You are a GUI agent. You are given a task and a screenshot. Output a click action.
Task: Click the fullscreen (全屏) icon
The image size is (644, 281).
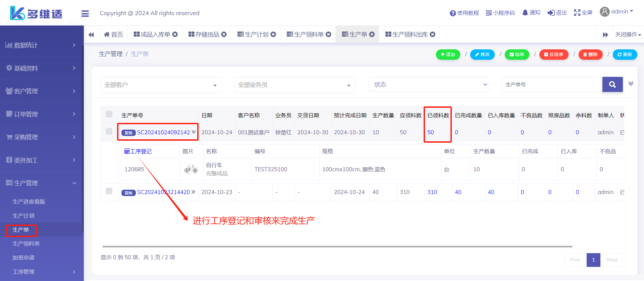(583, 13)
